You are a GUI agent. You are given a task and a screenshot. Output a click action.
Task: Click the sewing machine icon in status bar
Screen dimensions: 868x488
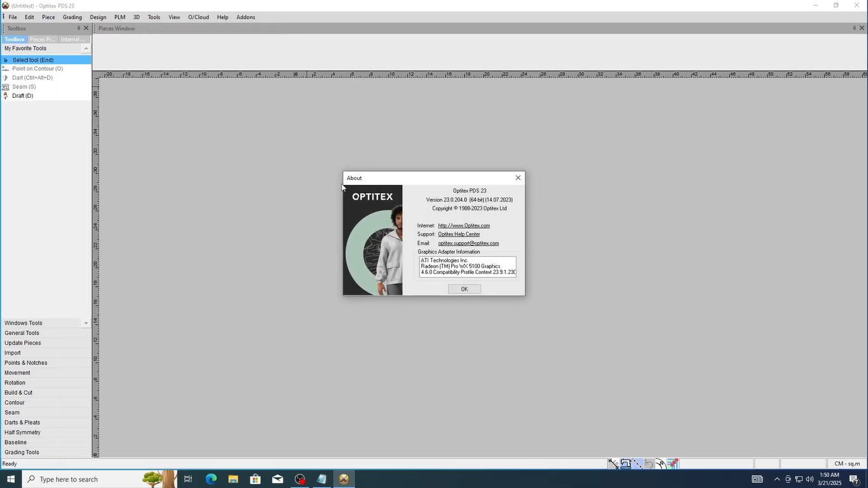(625, 464)
